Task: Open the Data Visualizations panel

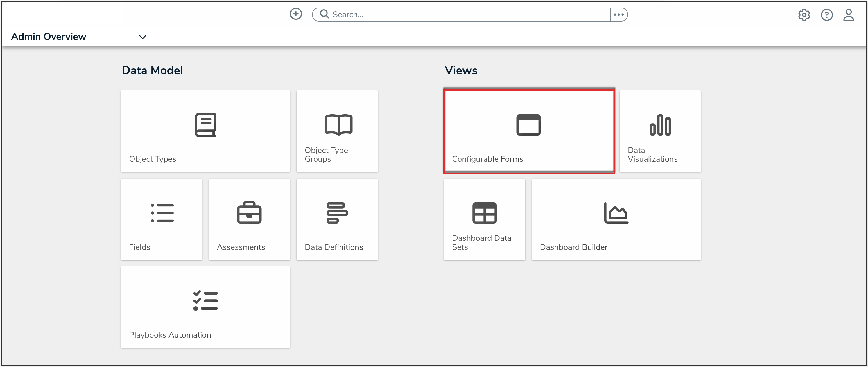Action: pyautogui.click(x=660, y=131)
